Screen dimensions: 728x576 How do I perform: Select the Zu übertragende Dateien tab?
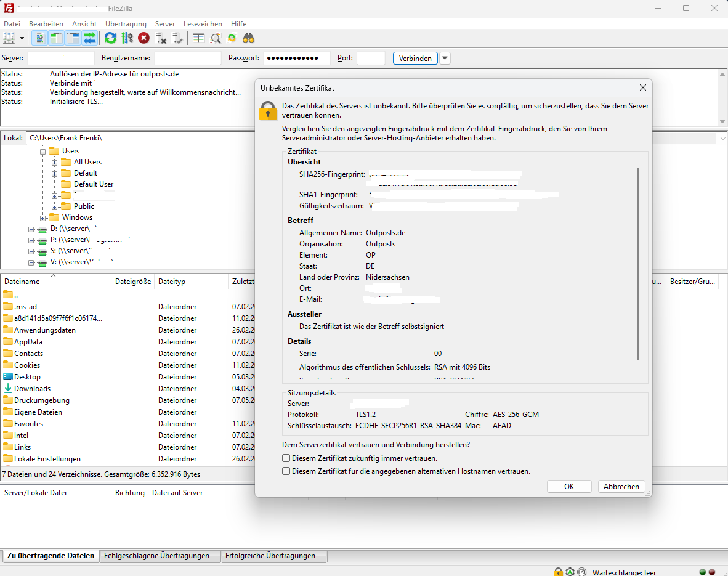[x=51, y=556]
